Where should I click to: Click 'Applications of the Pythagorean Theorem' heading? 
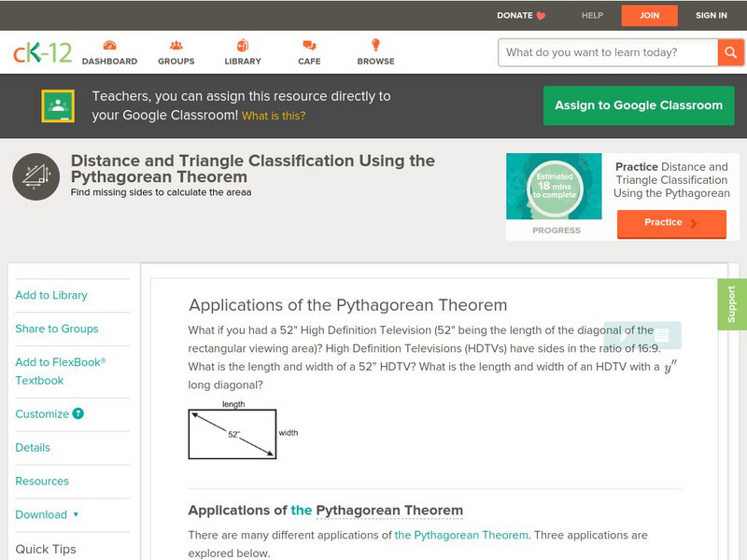(347, 305)
